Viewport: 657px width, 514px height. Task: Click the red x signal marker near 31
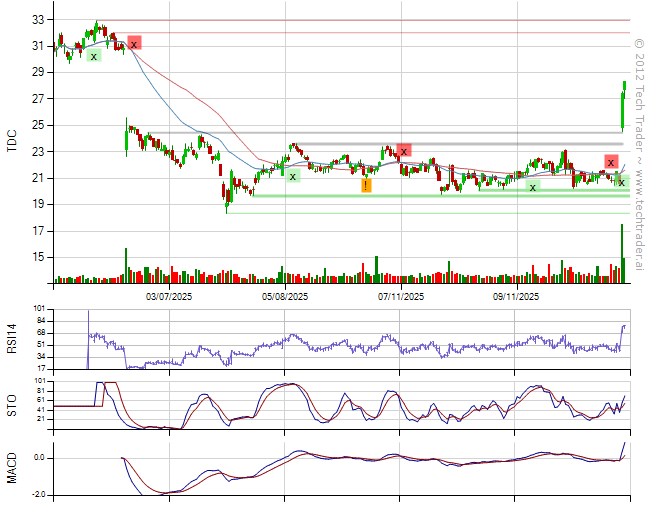[134, 43]
